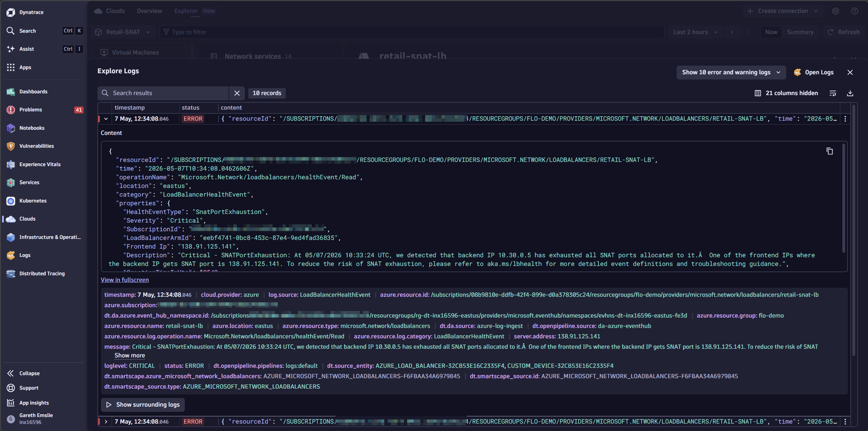
Task: Click Show surrounding logs button
Action: point(143,405)
